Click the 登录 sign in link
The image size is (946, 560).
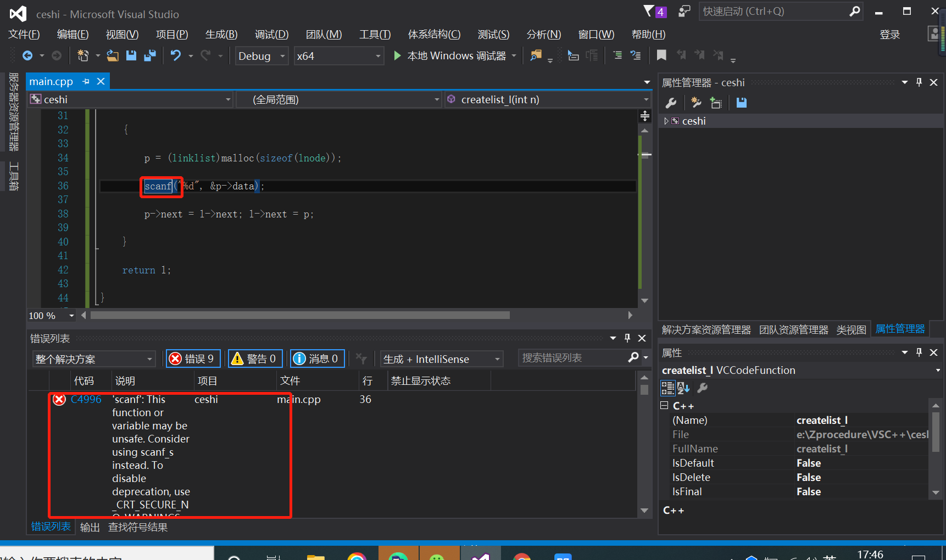[889, 34]
